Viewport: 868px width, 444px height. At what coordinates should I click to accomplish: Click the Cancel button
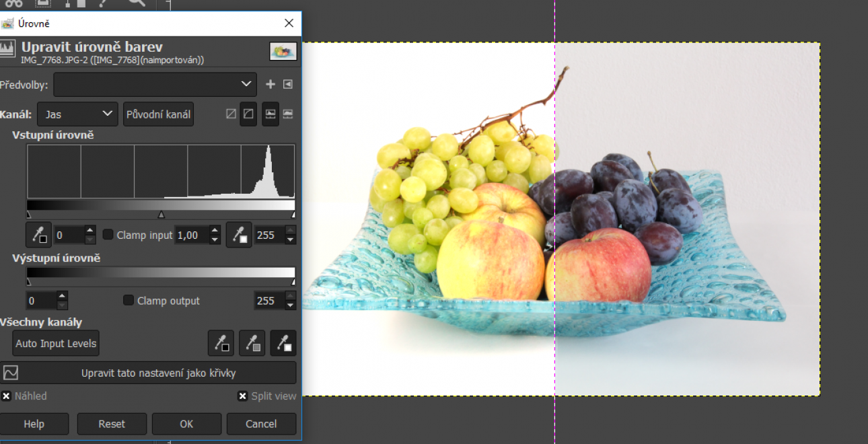[x=261, y=424]
